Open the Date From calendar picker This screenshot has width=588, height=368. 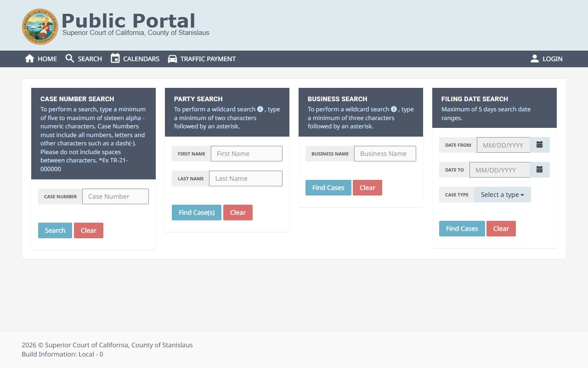(x=540, y=145)
